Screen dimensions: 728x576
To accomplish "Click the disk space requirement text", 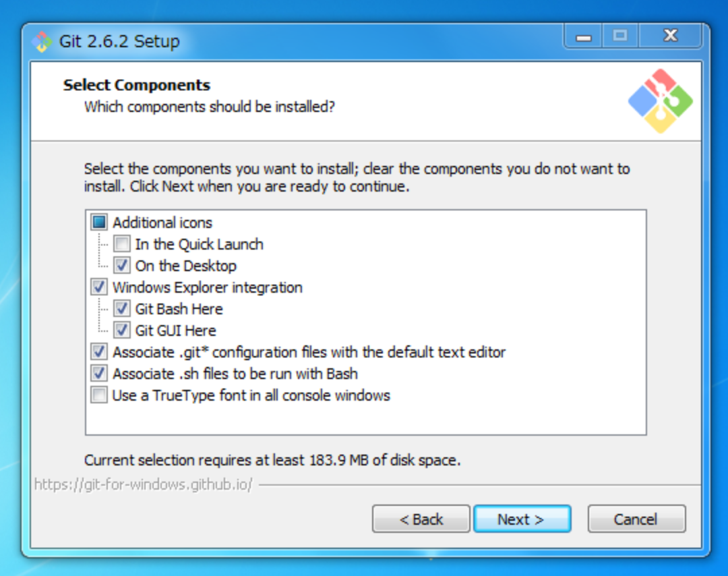I will tap(272, 461).
